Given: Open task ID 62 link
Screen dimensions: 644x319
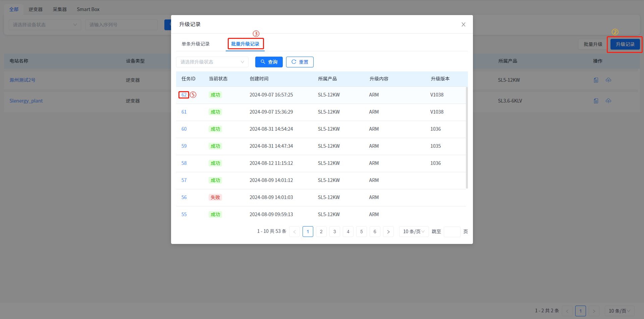Looking at the screenshot, I should point(184,95).
